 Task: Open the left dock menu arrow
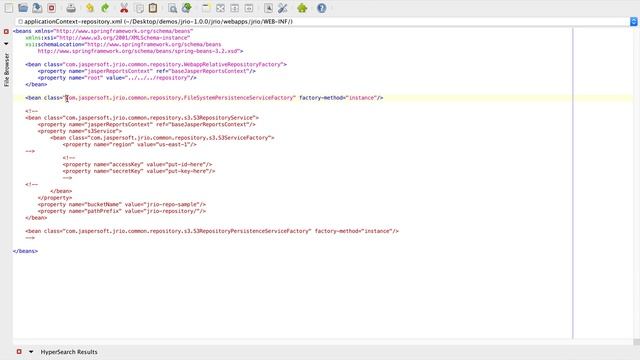coord(6,43)
